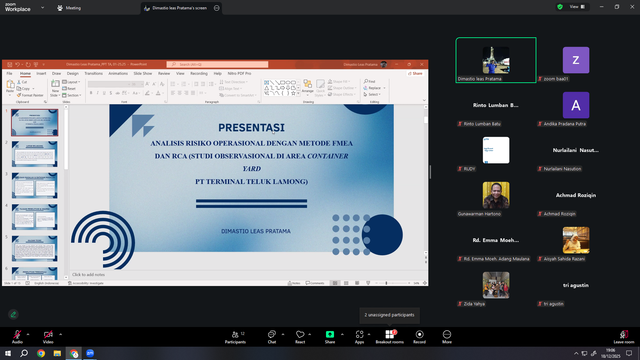Select Zida Yahya participant tile
The image size is (640, 360).
click(496, 285)
